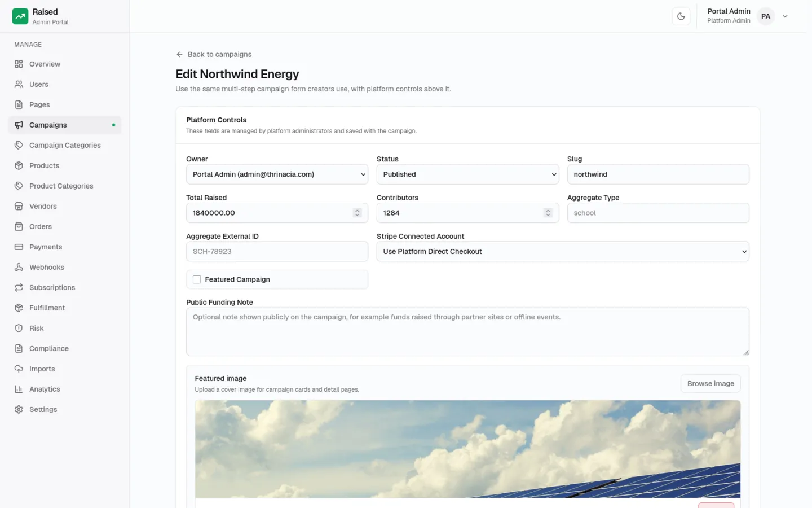
Task: Click the Aggregate Type input field
Action: coord(658,213)
